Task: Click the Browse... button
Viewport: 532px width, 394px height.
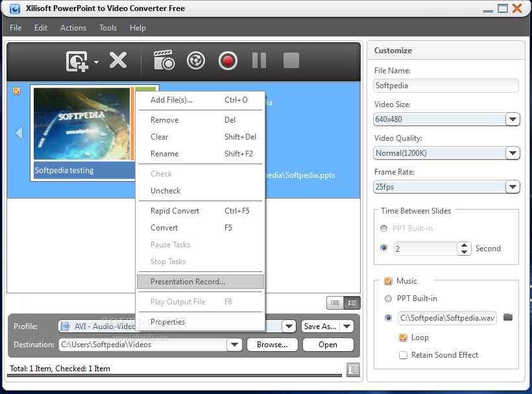Action: click(272, 345)
